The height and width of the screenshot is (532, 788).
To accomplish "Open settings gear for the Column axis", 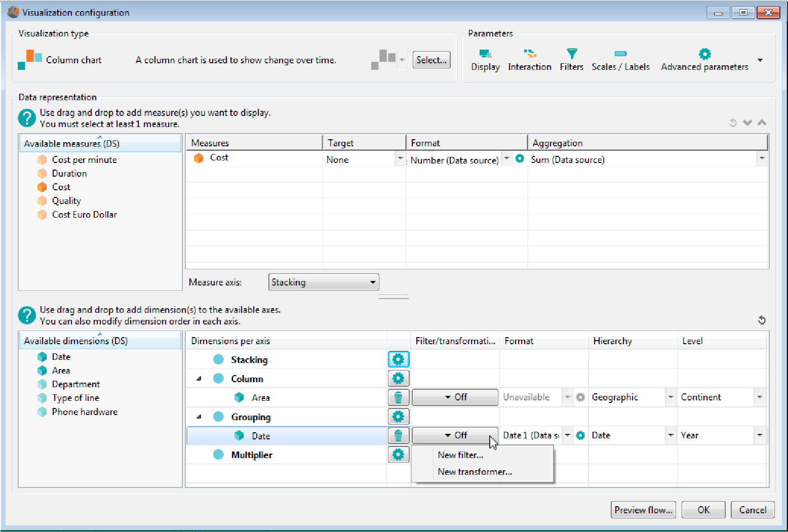I will coord(398,378).
